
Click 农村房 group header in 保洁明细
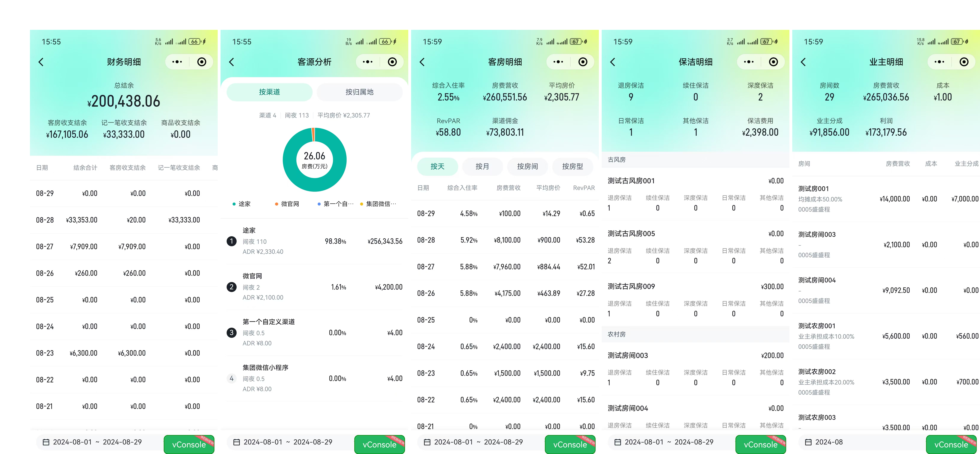(695, 334)
